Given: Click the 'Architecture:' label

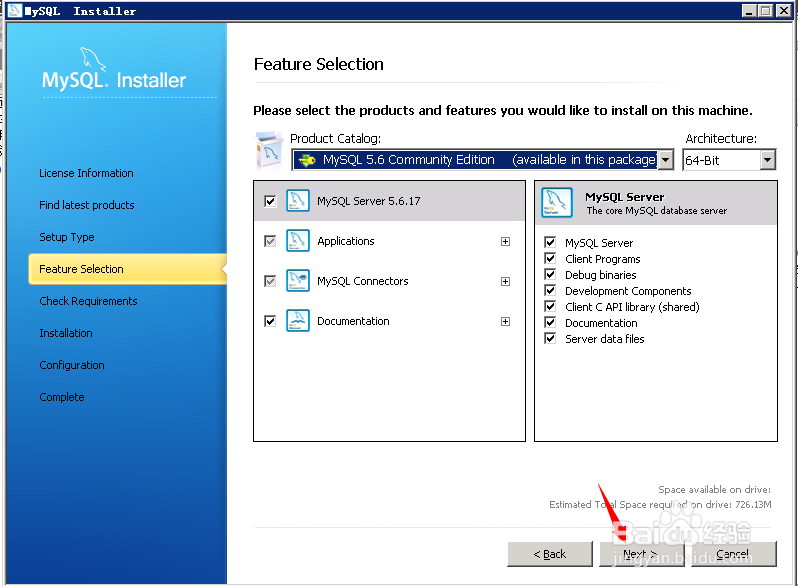Looking at the screenshot, I should click(721, 138).
